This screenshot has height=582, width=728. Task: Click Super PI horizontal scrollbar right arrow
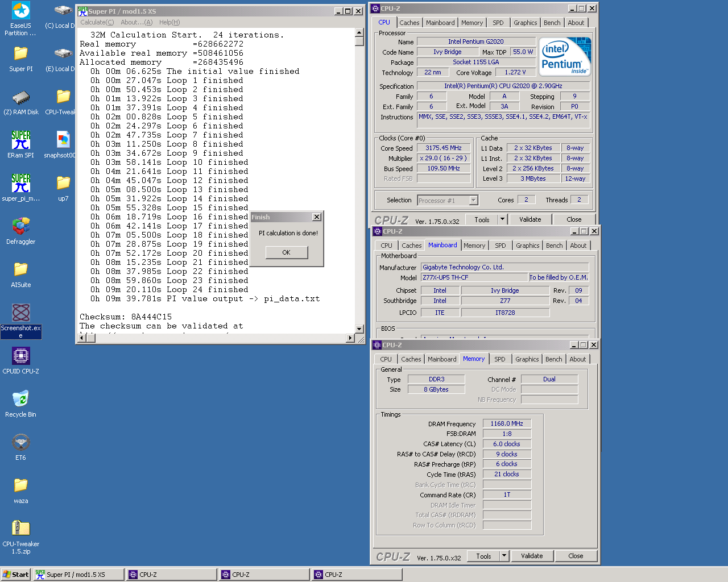(350, 338)
